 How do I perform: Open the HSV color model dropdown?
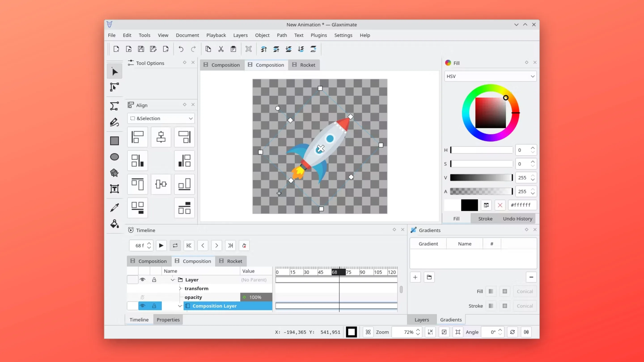pos(490,76)
